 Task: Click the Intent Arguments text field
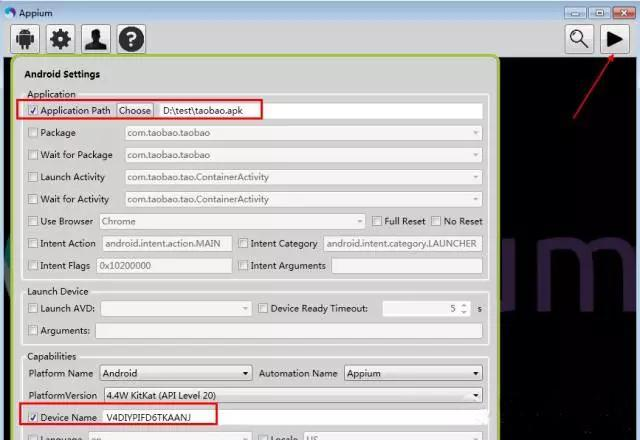pos(407,266)
